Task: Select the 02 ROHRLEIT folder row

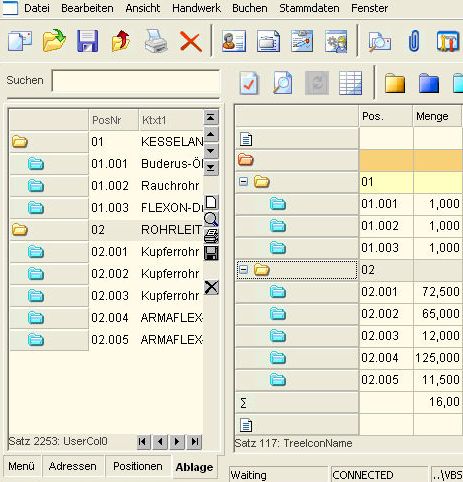Action: tap(106, 230)
